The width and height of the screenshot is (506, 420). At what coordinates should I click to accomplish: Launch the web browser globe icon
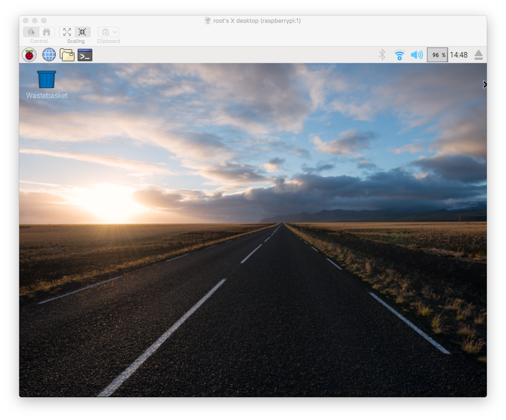click(x=49, y=55)
